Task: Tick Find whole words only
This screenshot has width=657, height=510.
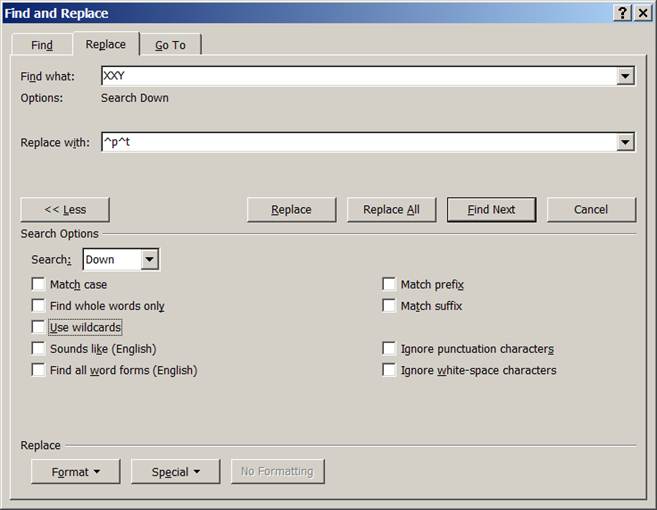Action: [38, 306]
